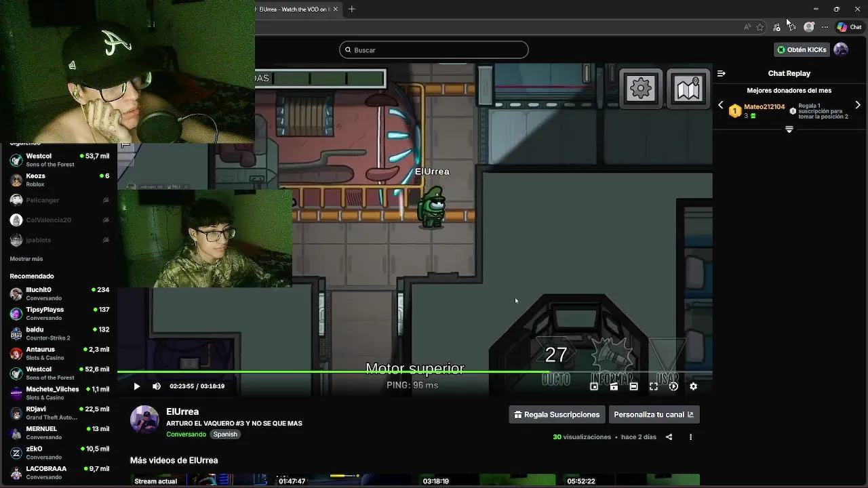Collapse the Chat Replay panel
Screen dimensions: 868x488
(x=722, y=73)
